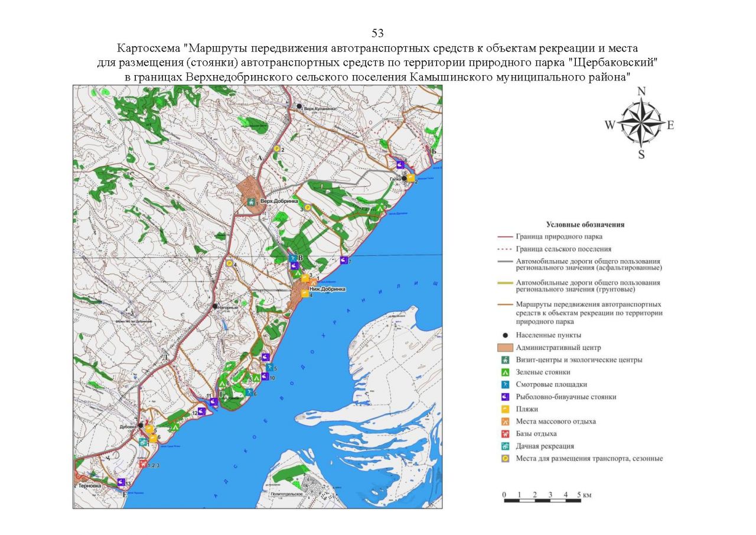Click the 'Политотдельское' map label

(x=286, y=495)
